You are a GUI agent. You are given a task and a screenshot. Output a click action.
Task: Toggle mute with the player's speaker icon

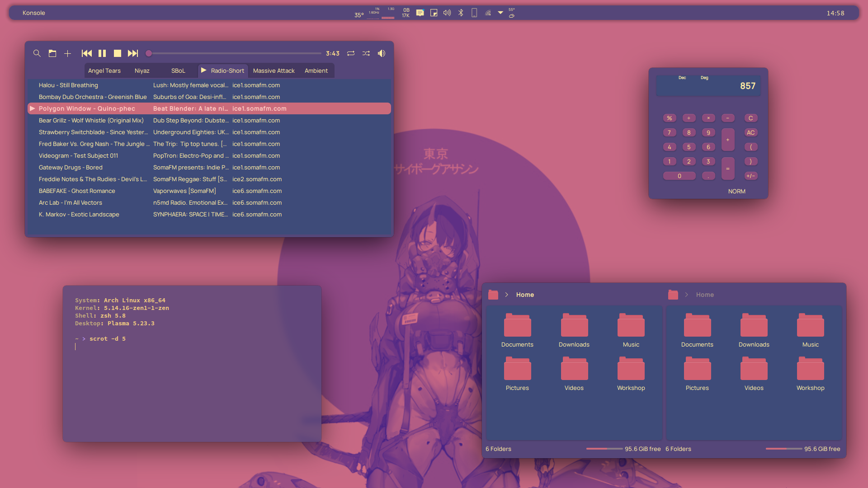(382, 53)
